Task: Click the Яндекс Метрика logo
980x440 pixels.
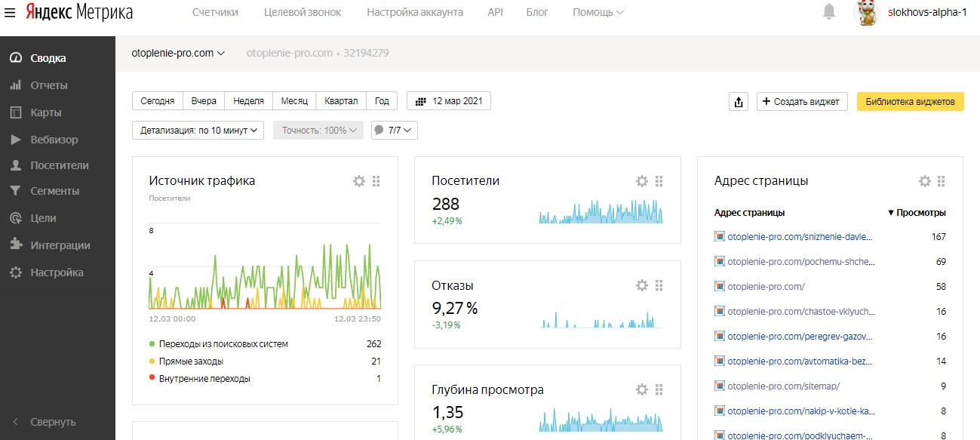Action: tap(78, 12)
